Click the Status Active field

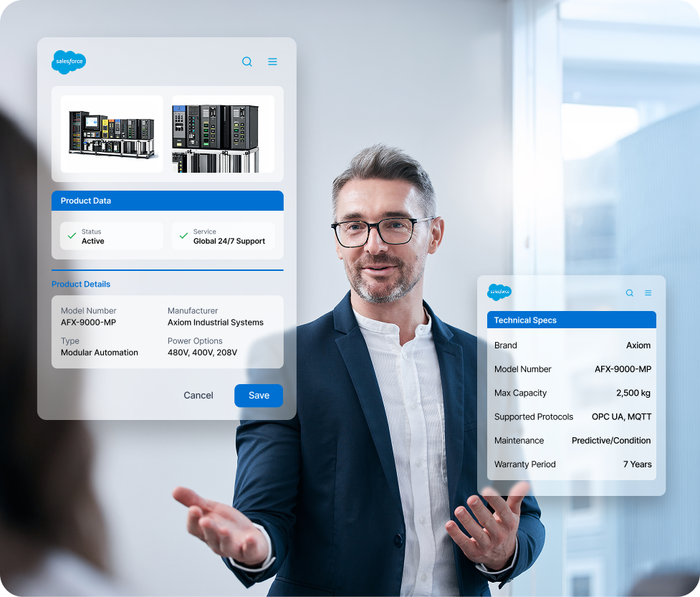coord(112,236)
